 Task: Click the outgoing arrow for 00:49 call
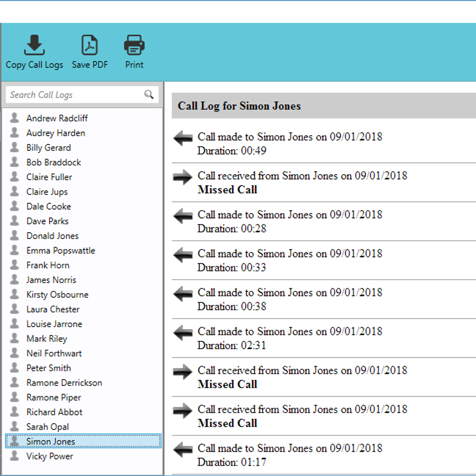tap(183, 138)
